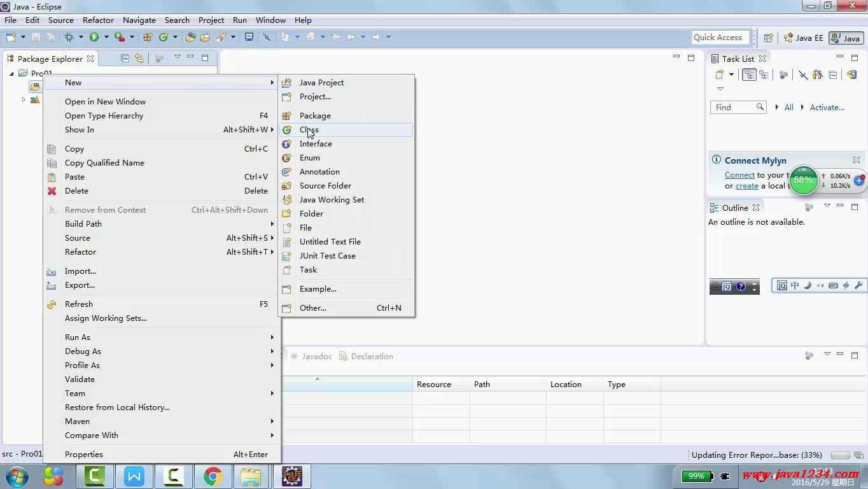Close the Connect Mylyn notification

click(x=857, y=160)
